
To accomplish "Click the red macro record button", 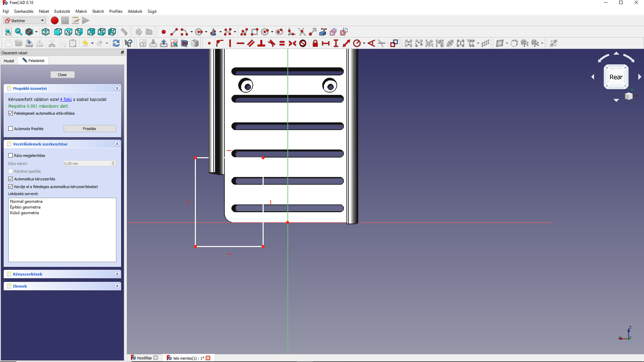I will point(54,21).
